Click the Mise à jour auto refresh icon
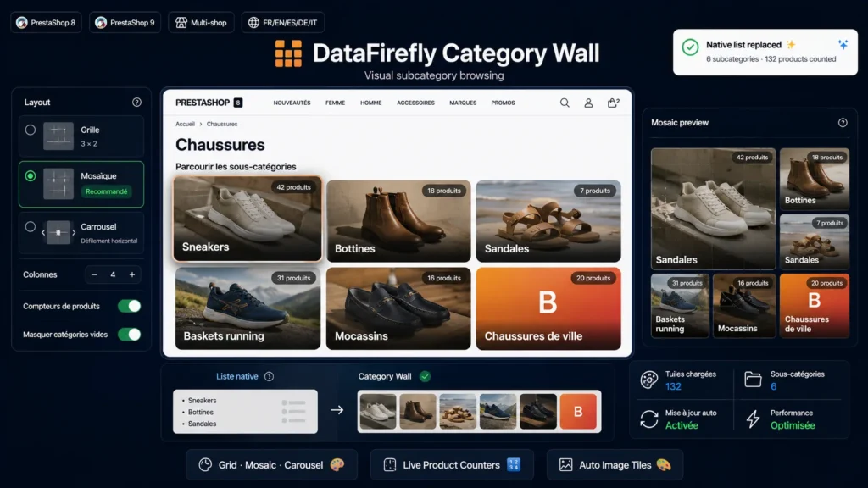 pos(648,419)
